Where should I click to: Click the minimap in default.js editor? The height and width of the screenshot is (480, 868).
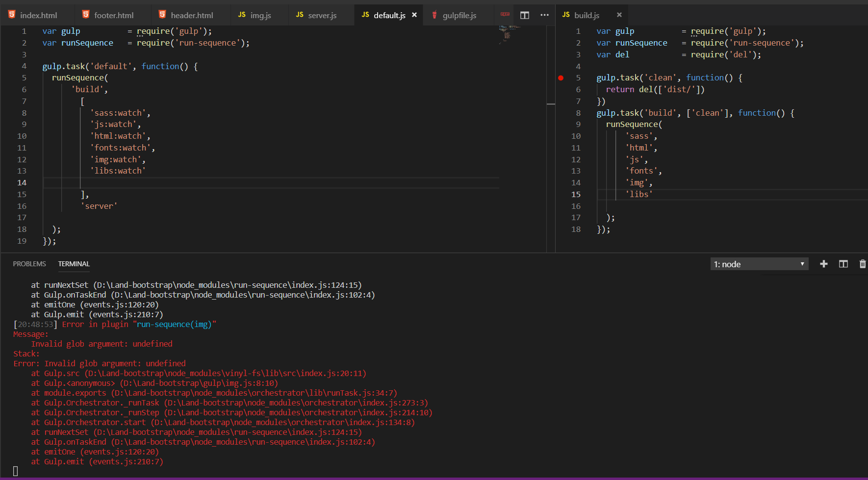pos(510,35)
